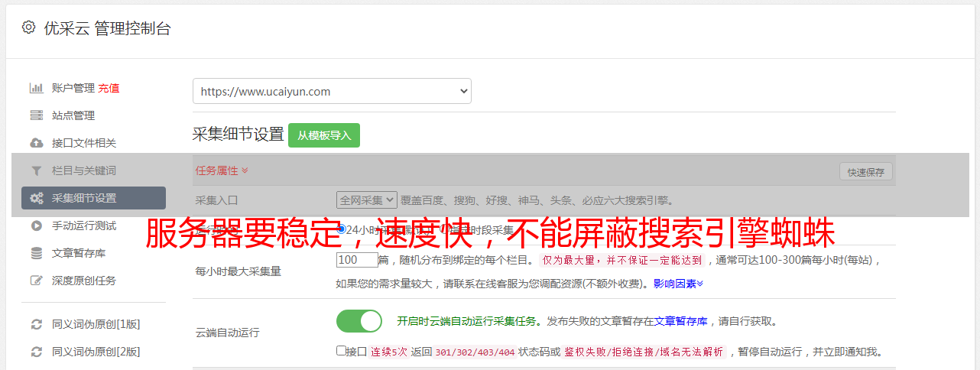The width and height of the screenshot is (980, 370).
Task: Click the bar chart icon next to 账户管理
Action: (x=36, y=88)
